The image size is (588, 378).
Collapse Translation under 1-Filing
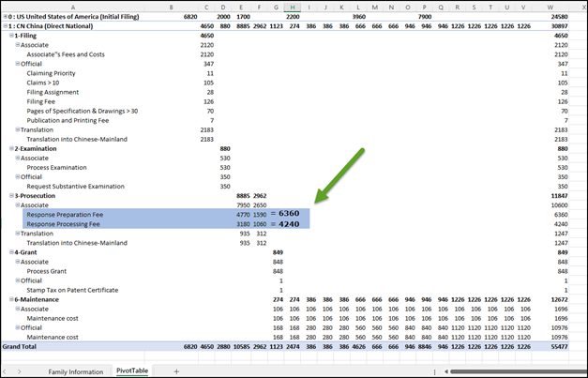click(18, 129)
